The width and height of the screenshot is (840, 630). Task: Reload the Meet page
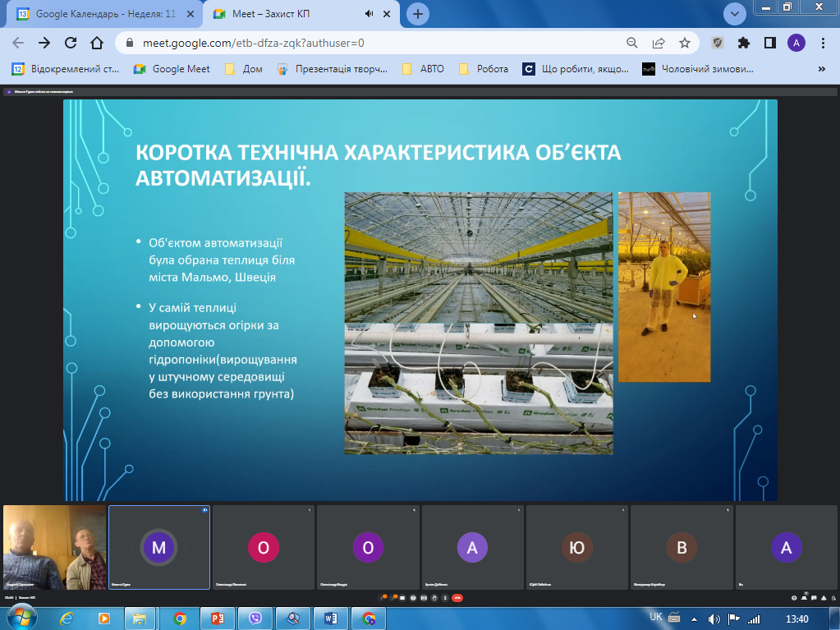click(x=71, y=43)
